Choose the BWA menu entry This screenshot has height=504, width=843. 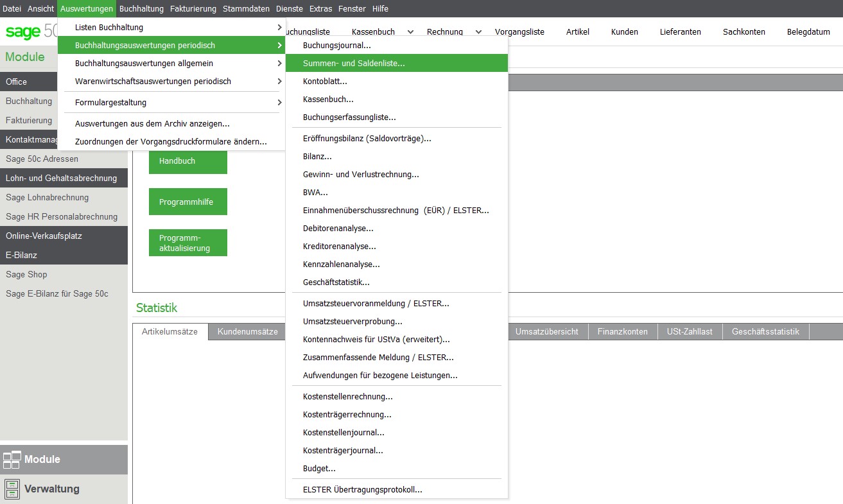(397, 192)
